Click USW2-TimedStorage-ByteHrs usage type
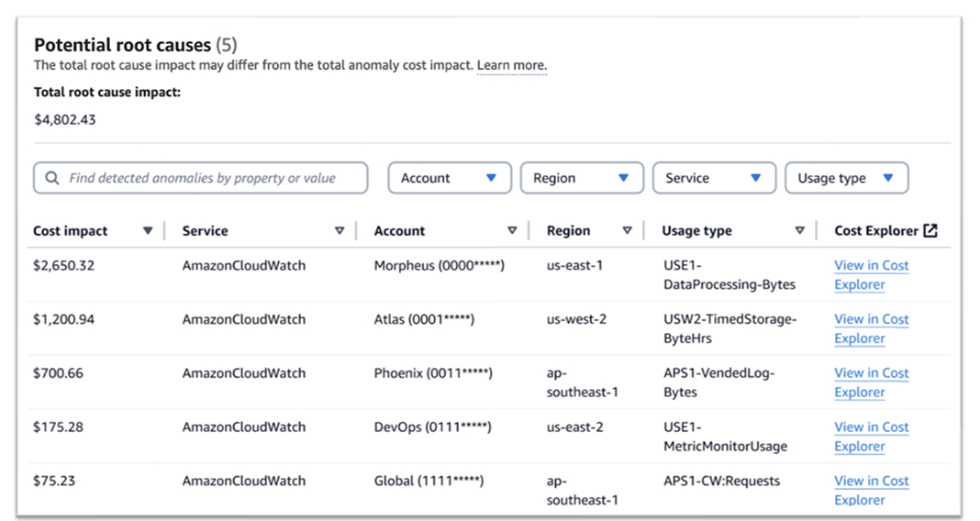 (730, 328)
